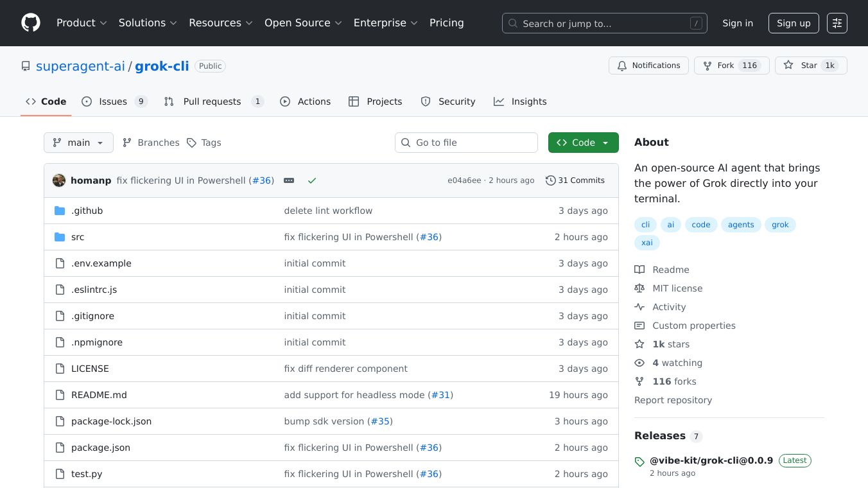Screen dimensions: 868x488
Task: Click homanp's avatar thumbnail
Action: coord(59,180)
